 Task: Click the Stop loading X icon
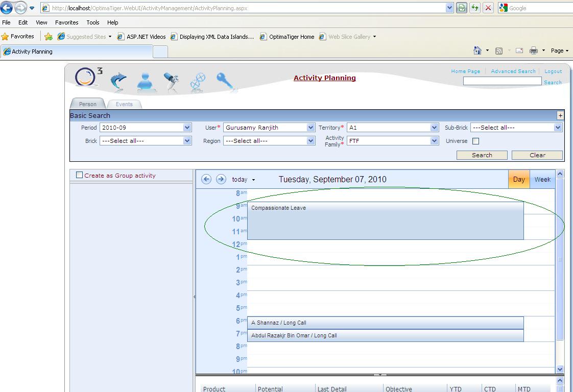pos(488,8)
